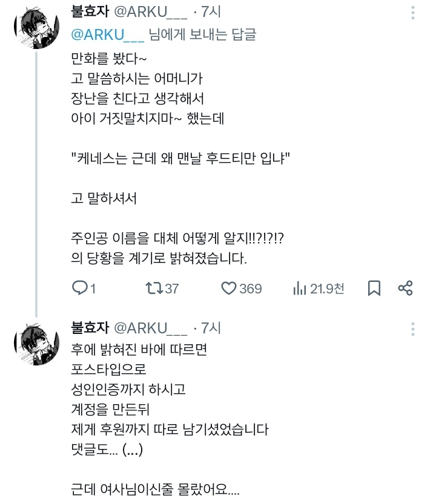The width and height of the screenshot is (436, 504).
Task: Like the first tweet with heart icon
Action: 228,289
